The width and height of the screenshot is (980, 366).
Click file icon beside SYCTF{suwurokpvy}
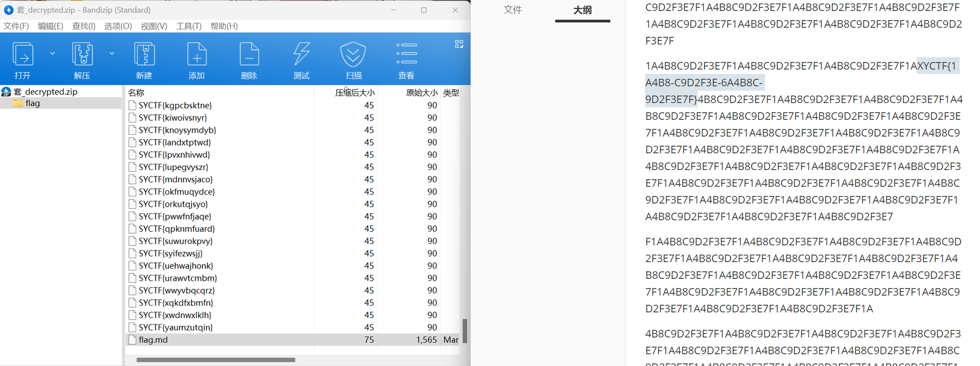click(132, 241)
